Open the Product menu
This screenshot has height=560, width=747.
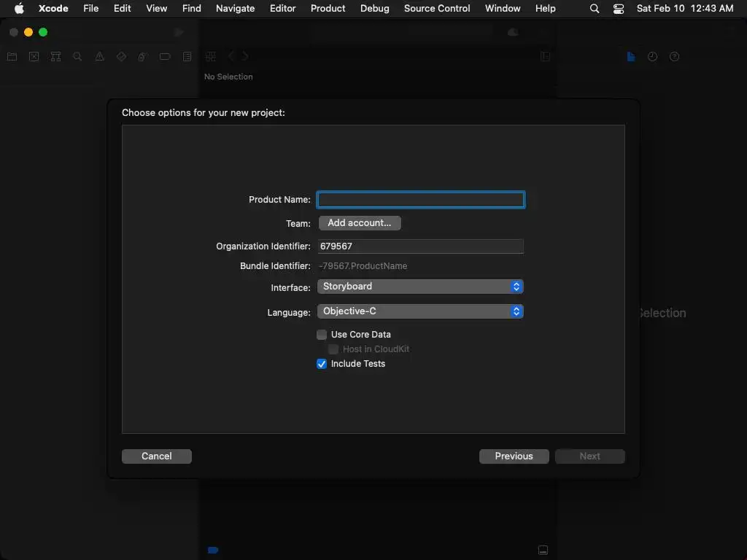point(328,9)
